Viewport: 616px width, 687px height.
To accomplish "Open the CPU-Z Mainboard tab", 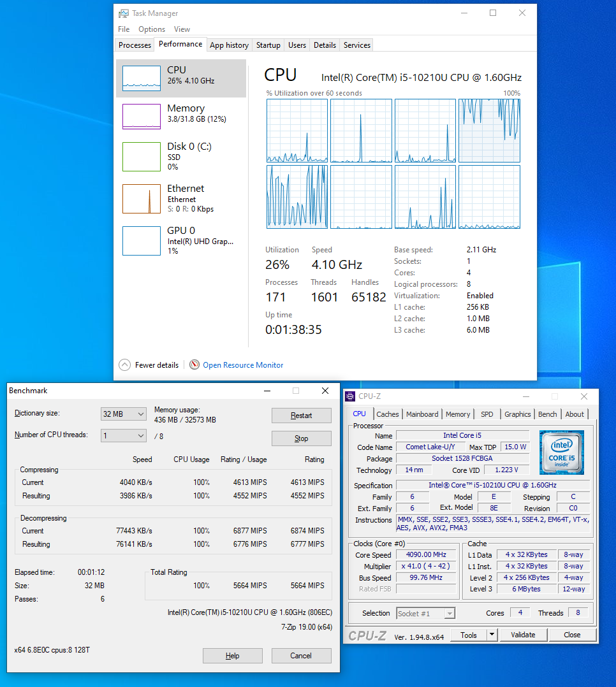I will point(422,414).
